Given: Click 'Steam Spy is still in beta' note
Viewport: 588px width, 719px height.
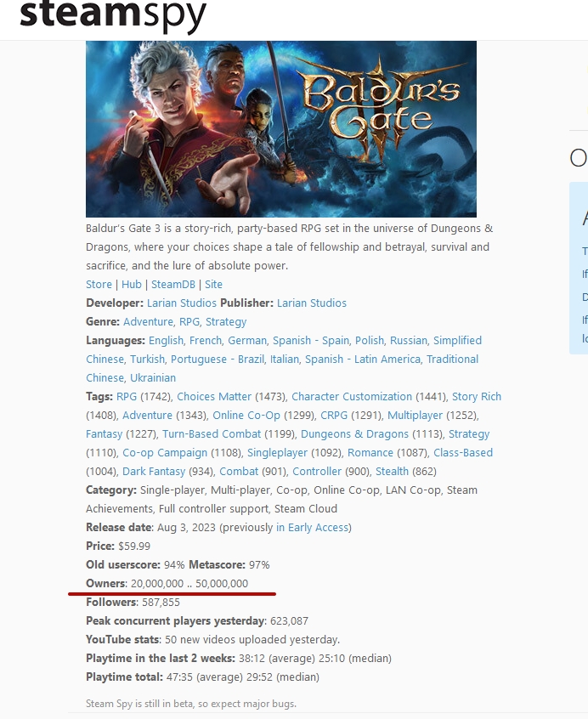Looking at the screenshot, I should click(190, 704).
